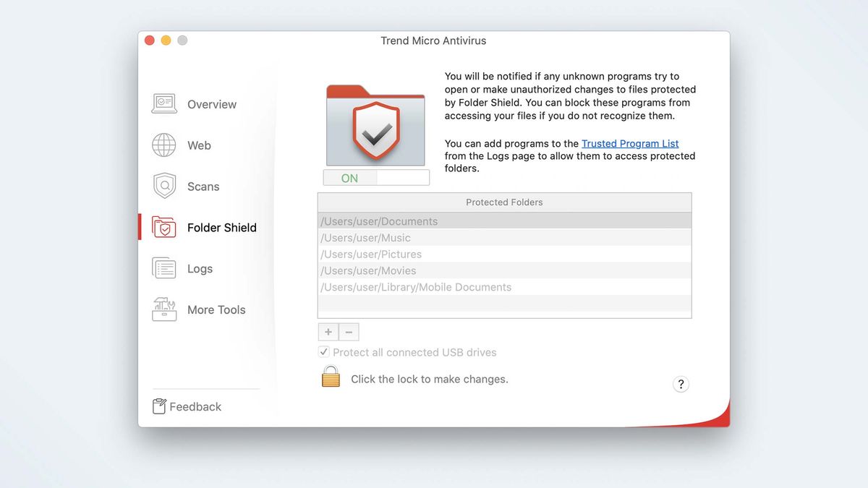Screen dimensions: 868x488
Task: Open the Logs section icon
Action: tap(163, 268)
